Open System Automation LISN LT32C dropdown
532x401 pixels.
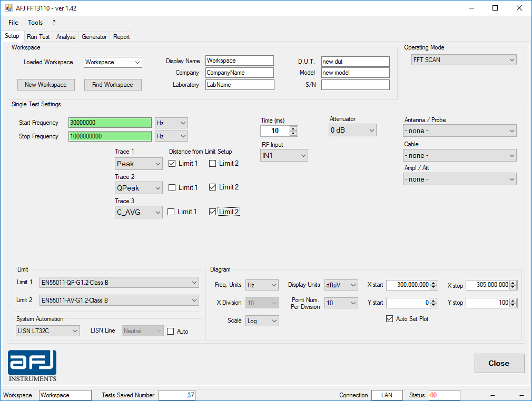[48, 331]
